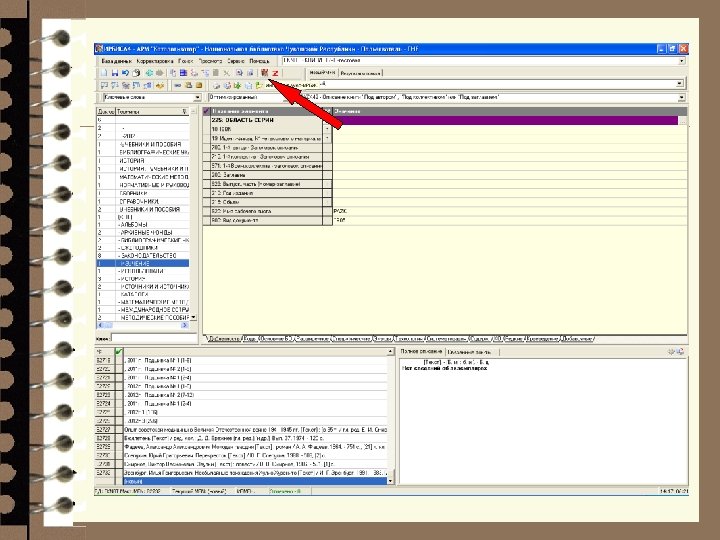Click the dictionary list vertical scrollbar down arrow
Image resolution: width=720 pixels, height=540 pixels.
193,317
